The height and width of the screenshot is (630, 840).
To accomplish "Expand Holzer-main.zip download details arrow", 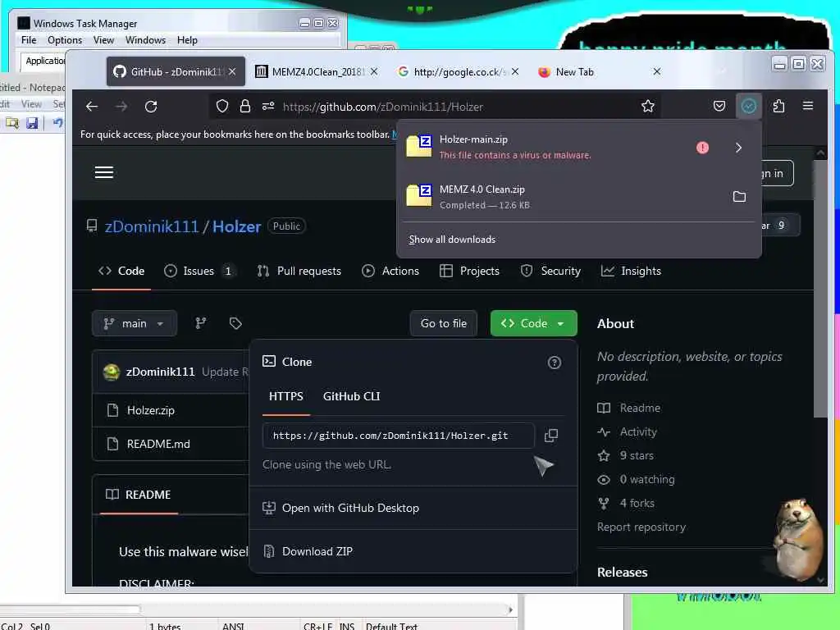I will 739,148.
